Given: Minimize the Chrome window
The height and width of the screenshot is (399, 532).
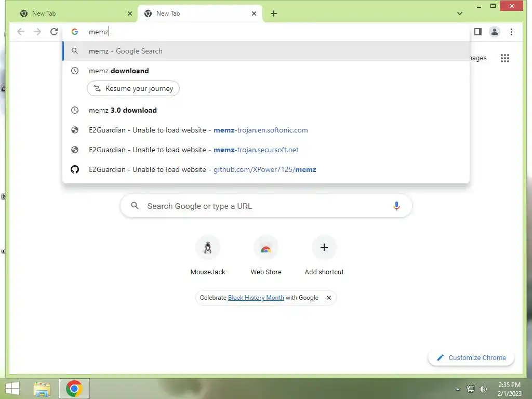Looking at the screenshot, I should click(479, 6).
